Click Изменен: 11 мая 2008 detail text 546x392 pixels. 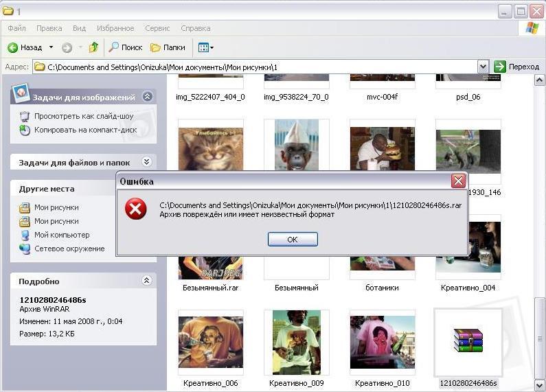(x=71, y=321)
